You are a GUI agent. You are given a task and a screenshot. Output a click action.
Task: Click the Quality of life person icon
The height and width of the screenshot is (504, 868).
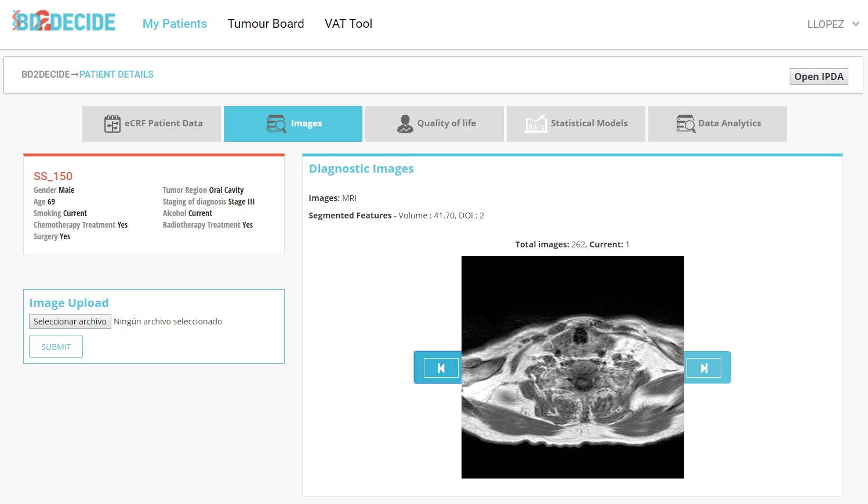click(405, 123)
